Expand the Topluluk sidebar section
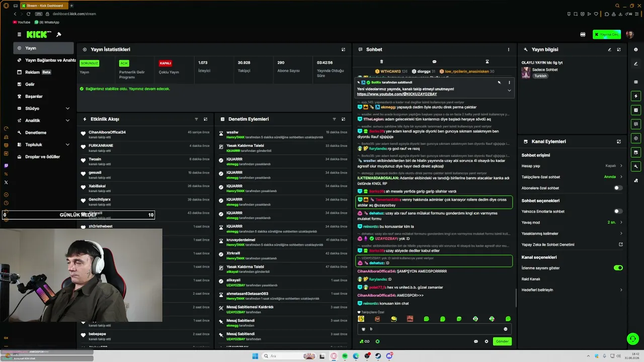The image size is (644, 362). [67, 145]
